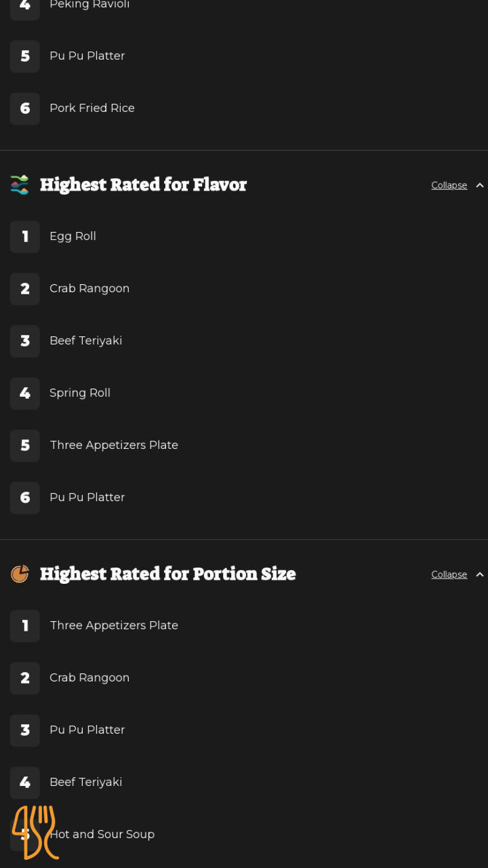Screen dimensions: 488x868
Task: Click the chevron arrow next to Portion Size Collapse
Action: pos(480,574)
